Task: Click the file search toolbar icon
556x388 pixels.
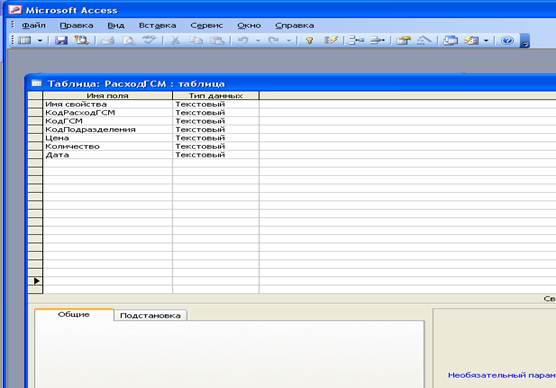Action: pos(82,40)
